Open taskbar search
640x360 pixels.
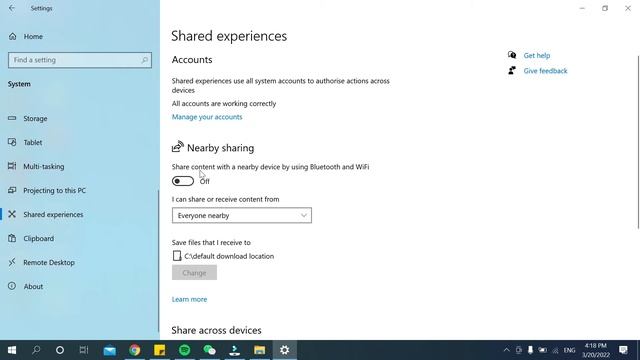click(x=36, y=350)
